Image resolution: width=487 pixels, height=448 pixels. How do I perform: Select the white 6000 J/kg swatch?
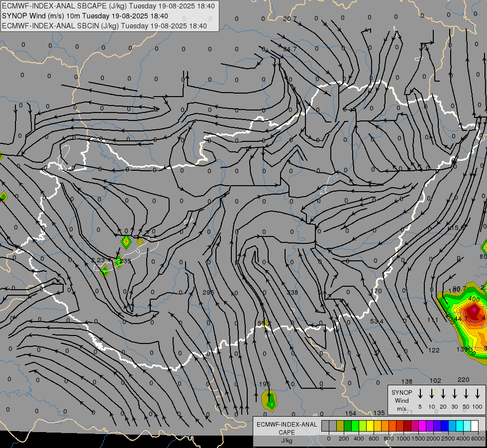click(475, 426)
